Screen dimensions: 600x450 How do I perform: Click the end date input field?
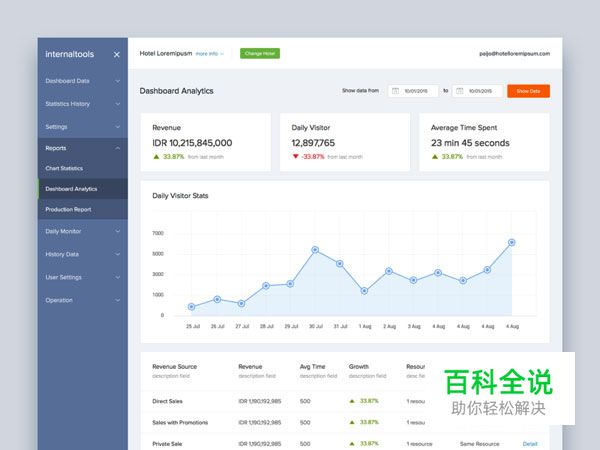[x=478, y=91]
